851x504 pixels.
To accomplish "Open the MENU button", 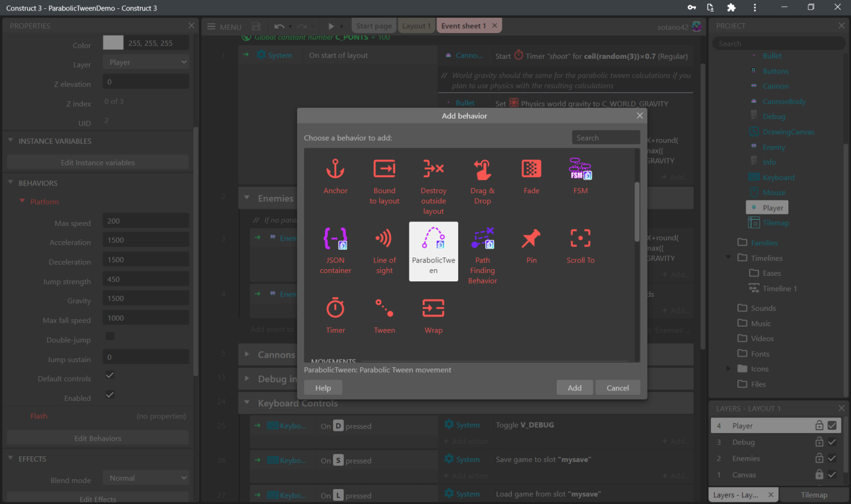I will (x=224, y=27).
